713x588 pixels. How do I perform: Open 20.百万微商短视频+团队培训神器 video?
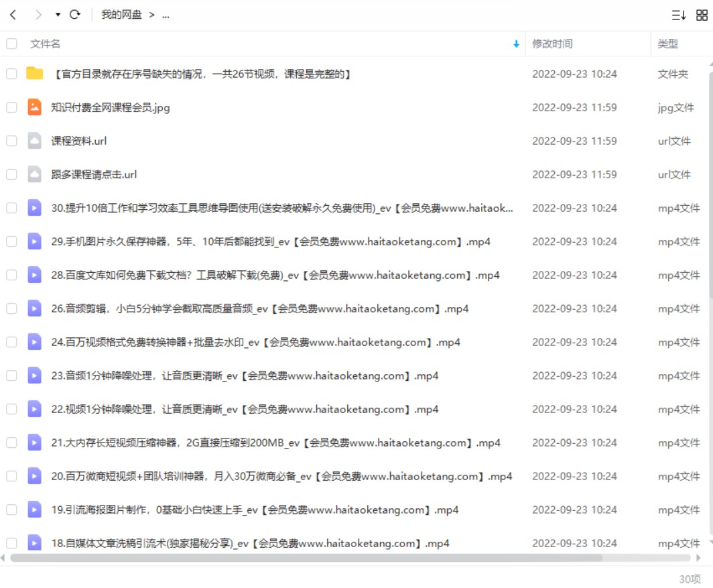click(x=281, y=477)
